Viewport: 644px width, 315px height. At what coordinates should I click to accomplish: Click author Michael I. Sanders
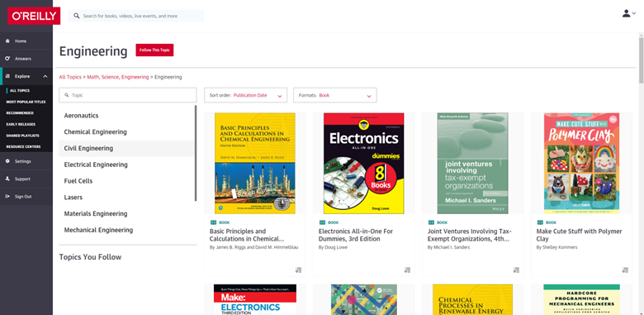click(452, 247)
